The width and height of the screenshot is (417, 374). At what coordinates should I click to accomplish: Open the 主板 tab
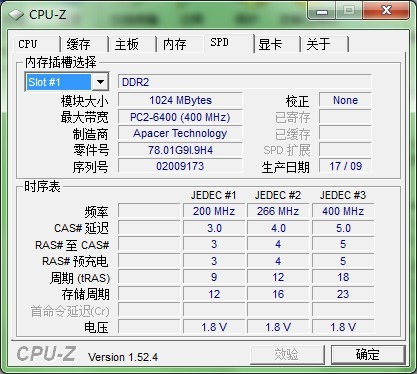(132, 44)
